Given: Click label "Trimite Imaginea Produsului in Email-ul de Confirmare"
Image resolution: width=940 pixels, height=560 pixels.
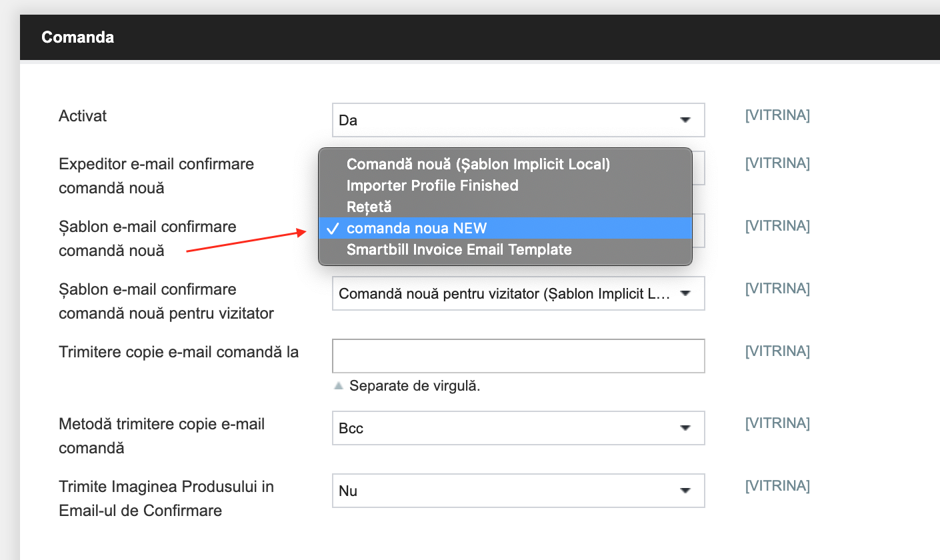Looking at the screenshot, I should [166, 499].
